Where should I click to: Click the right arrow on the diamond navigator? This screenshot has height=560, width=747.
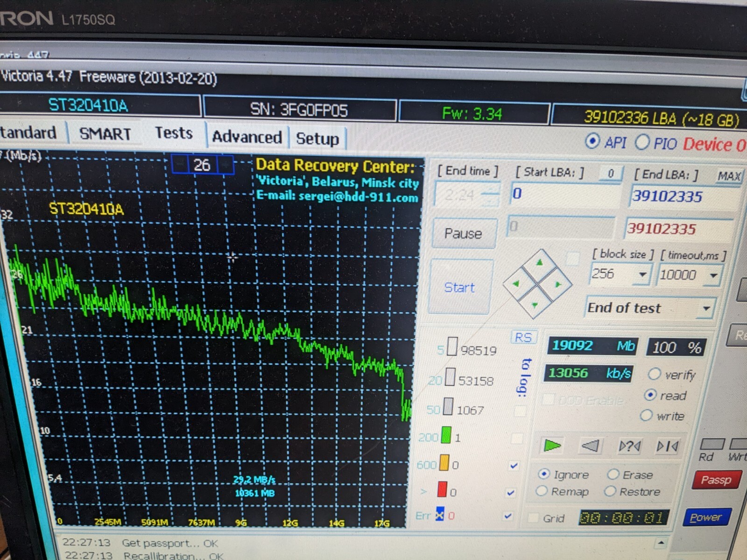point(558,284)
